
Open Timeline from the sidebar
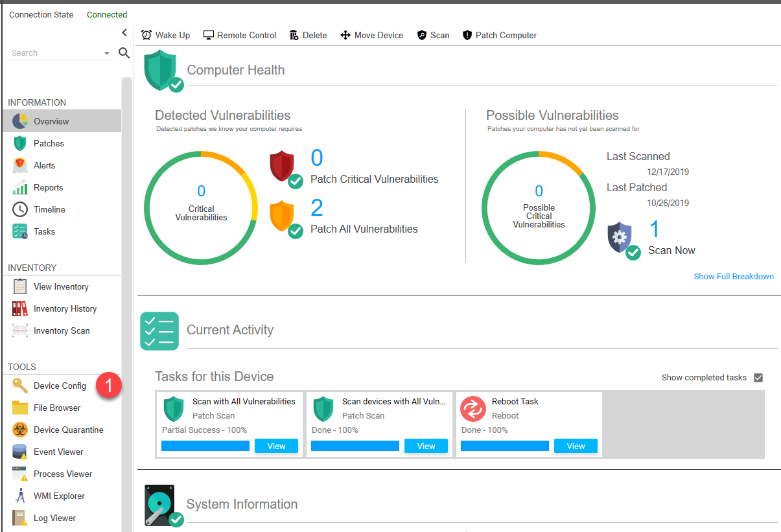(49, 209)
